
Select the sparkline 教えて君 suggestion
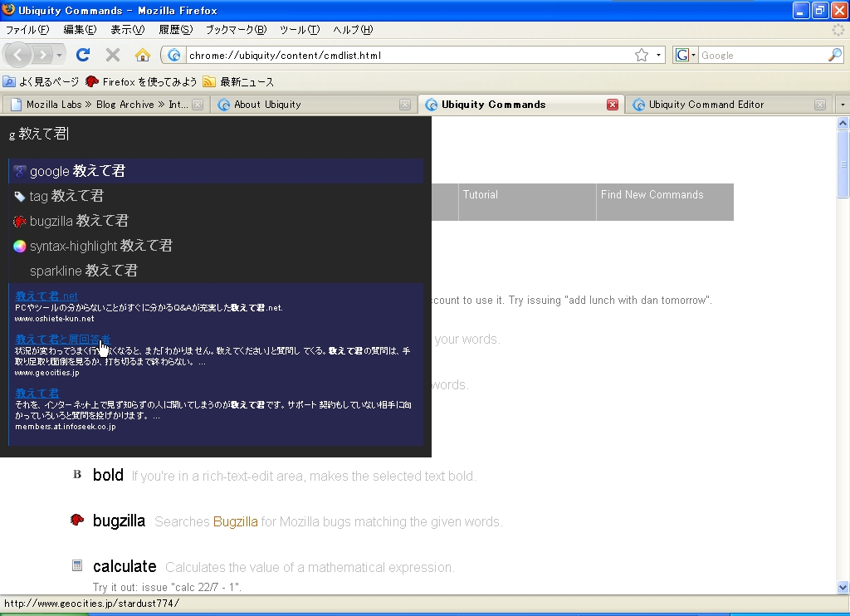pos(216,271)
